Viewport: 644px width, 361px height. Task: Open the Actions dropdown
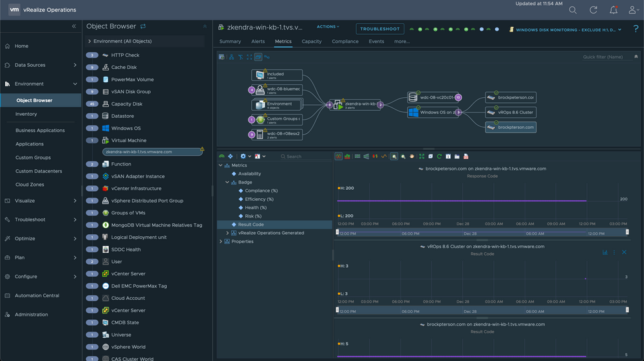point(328,27)
